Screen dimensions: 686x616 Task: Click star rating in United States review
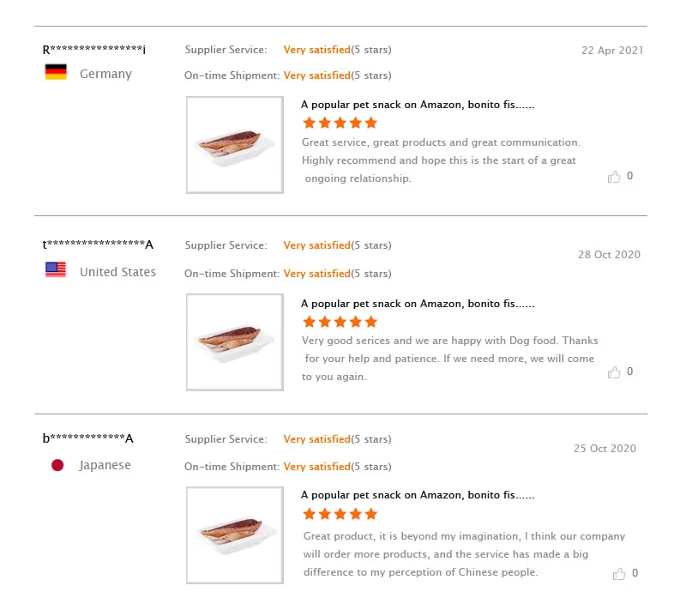(340, 323)
